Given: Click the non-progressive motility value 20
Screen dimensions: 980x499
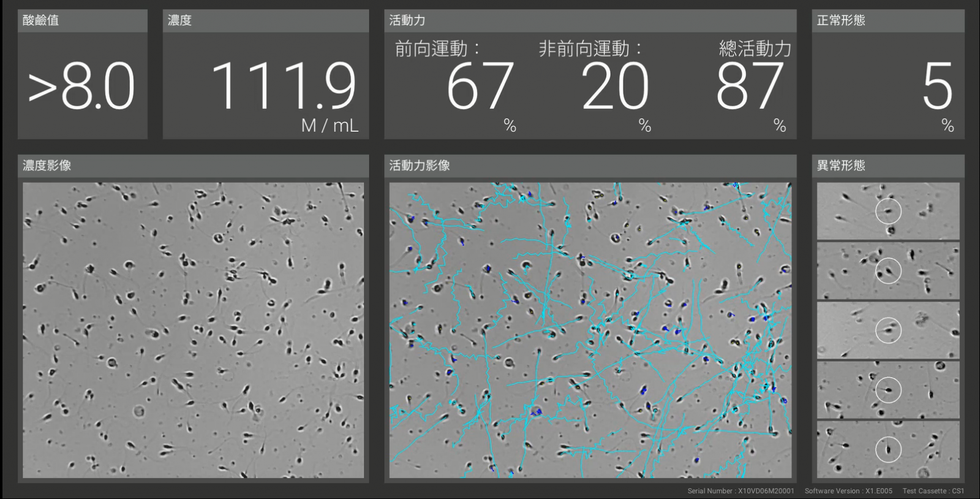Looking at the screenshot, I should [x=614, y=86].
